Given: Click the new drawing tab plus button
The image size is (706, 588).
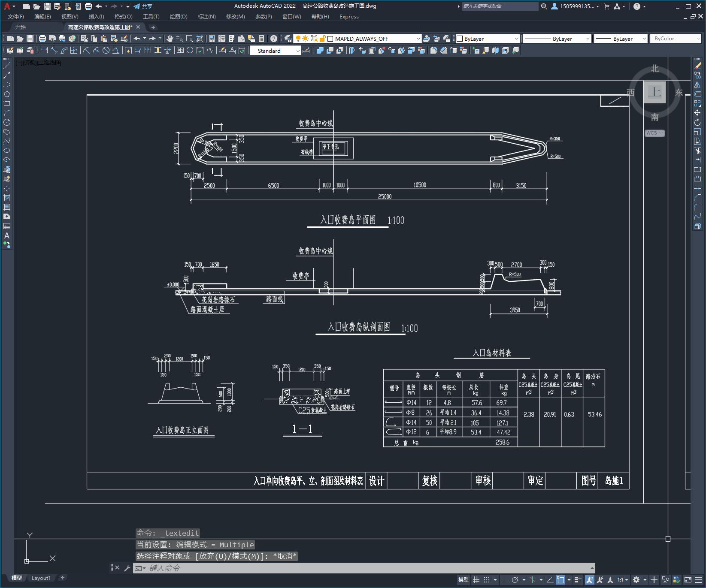Looking at the screenshot, I should tap(153, 27).
